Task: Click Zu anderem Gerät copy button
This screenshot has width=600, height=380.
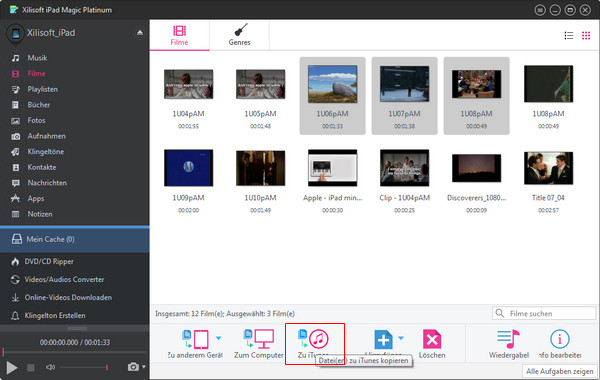Action: [196, 344]
